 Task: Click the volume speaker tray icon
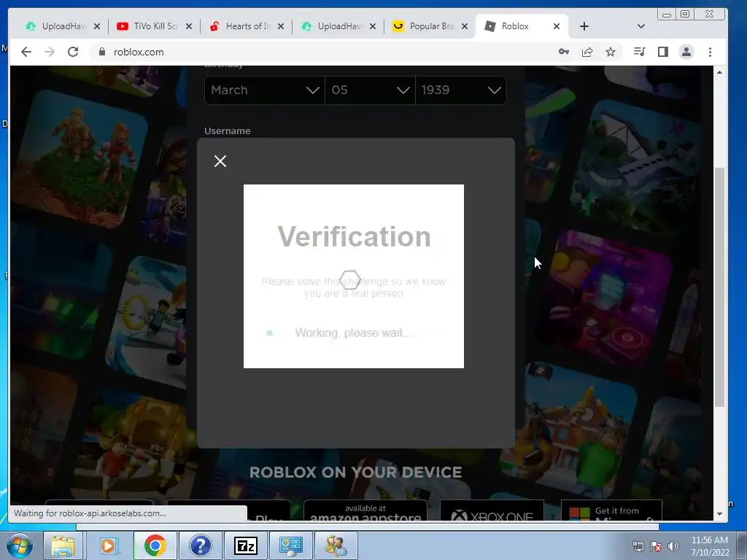(x=673, y=546)
